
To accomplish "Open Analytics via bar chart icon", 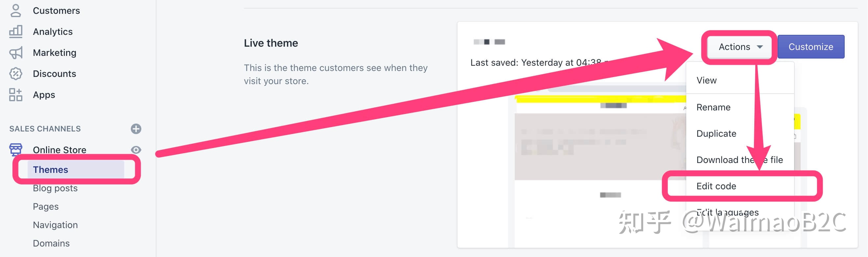I will pyautogui.click(x=15, y=32).
